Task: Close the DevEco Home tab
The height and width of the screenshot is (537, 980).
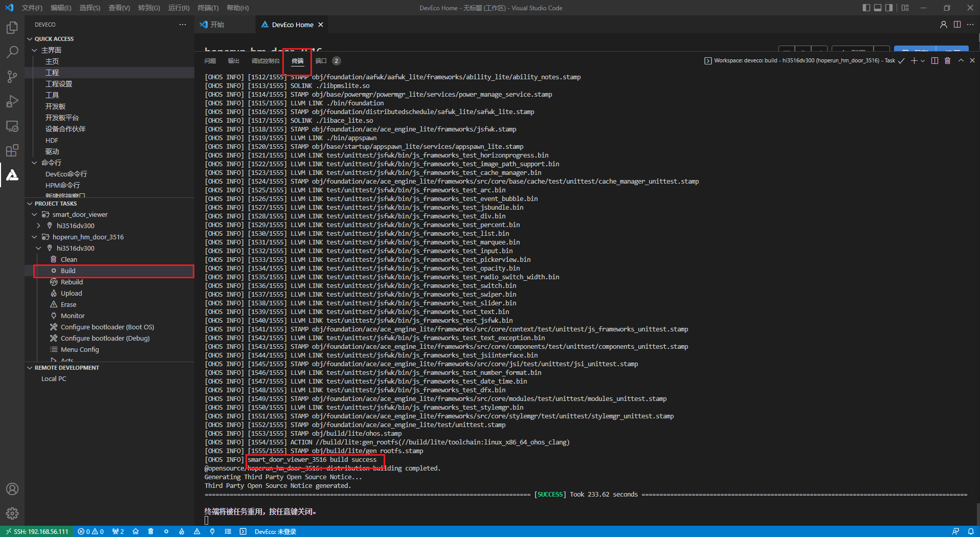Action: (x=321, y=25)
